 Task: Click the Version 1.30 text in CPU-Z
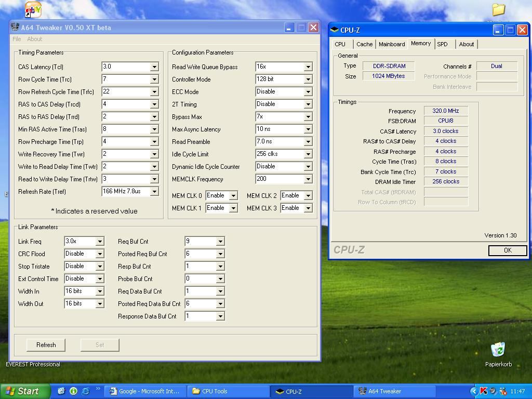click(500, 235)
